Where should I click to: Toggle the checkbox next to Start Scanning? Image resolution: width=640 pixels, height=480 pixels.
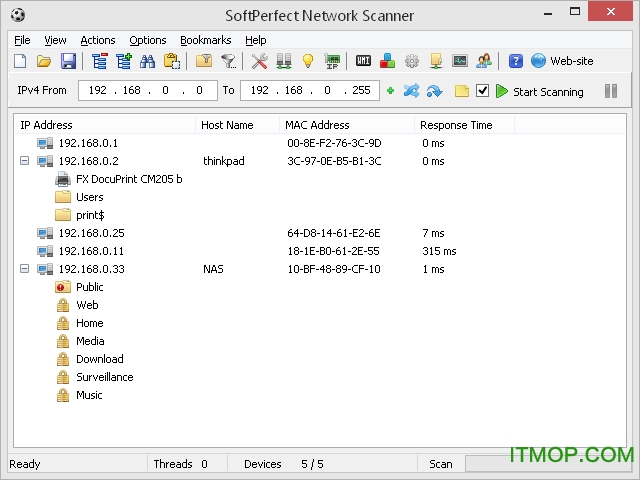(x=482, y=91)
